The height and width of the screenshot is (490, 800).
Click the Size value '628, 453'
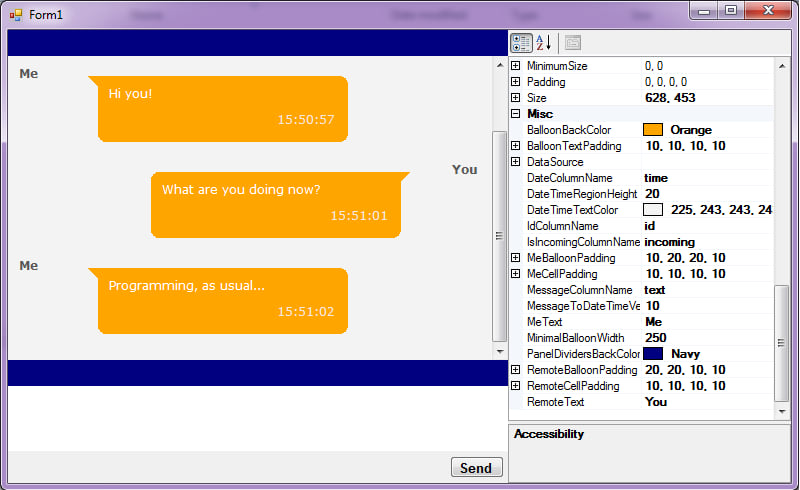(x=670, y=97)
